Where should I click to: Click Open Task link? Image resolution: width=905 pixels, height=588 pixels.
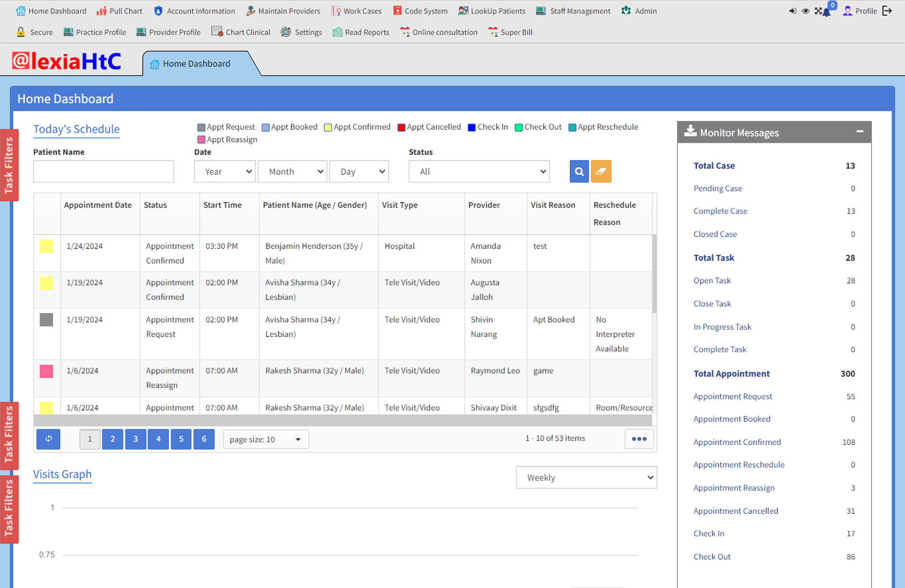[x=712, y=280]
